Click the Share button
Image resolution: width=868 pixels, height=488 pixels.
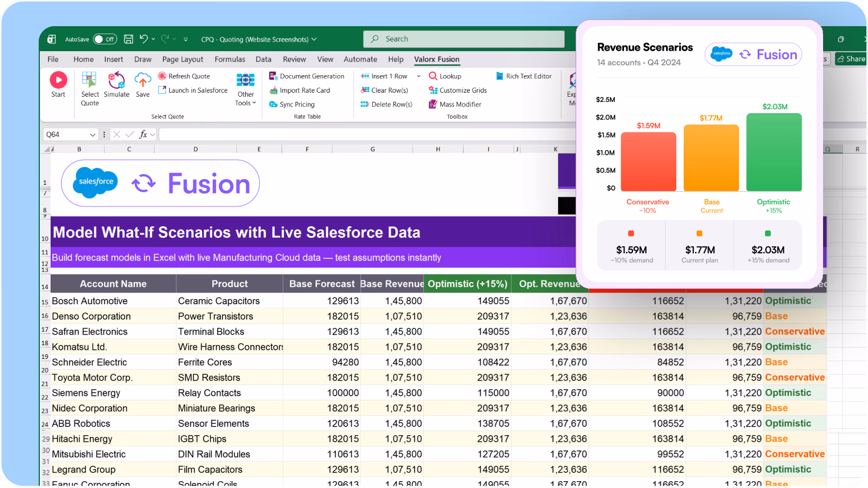(851, 59)
